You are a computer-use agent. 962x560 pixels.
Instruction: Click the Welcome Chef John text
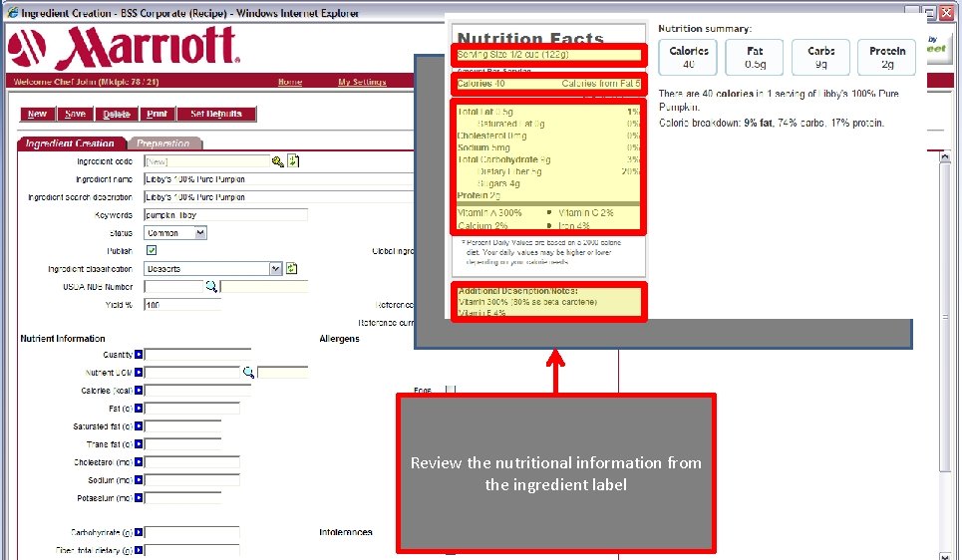(86, 82)
